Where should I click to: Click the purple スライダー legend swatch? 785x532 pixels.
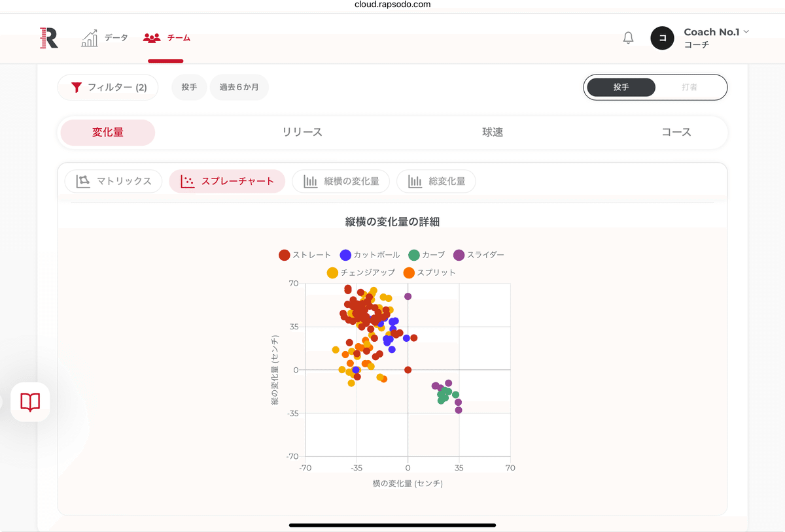click(459, 255)
